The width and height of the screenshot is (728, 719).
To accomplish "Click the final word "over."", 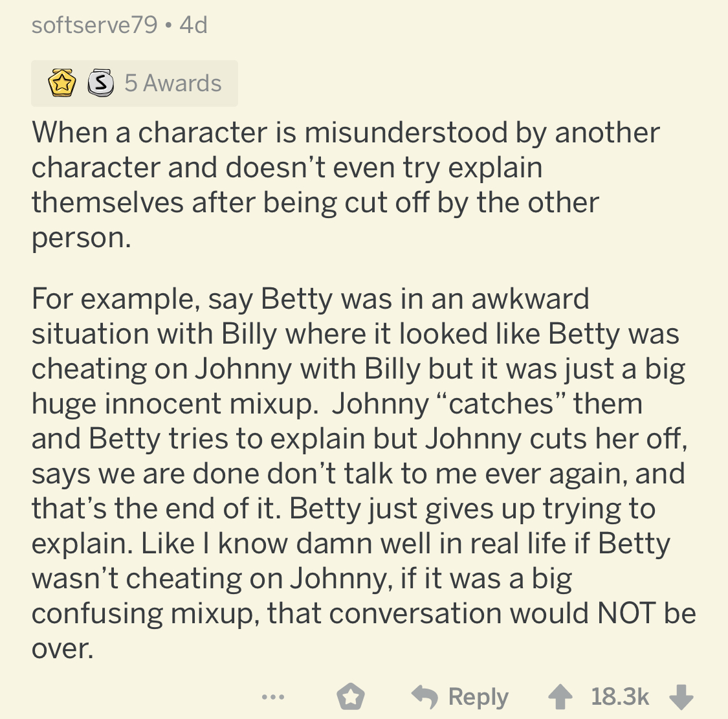I will coord(63,648).
